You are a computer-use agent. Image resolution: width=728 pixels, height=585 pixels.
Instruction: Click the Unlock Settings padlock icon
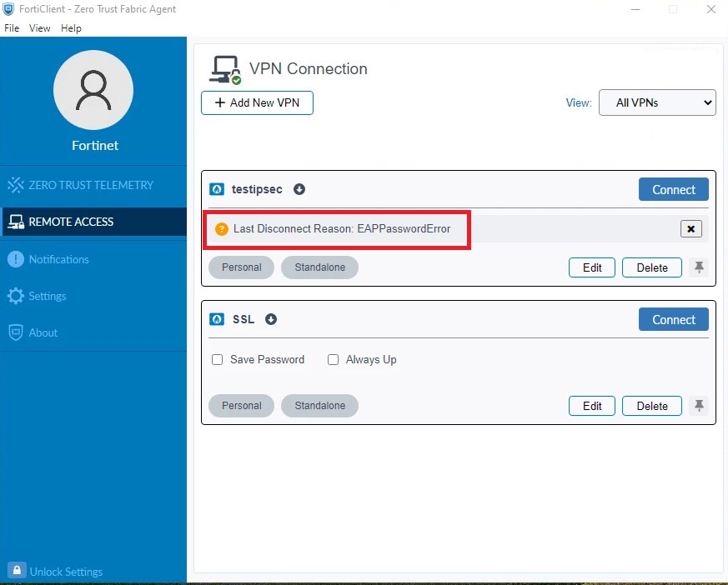pos(17,570)
